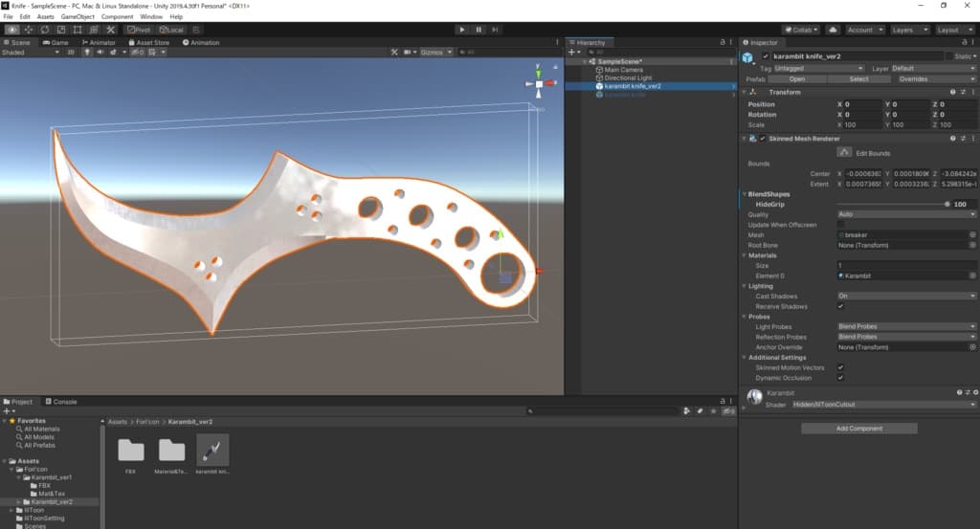Expand the Karambit_ver2 folder in Project tree
Image resolution: width=980 pixels, height=529 pixels.
pos(19,501)
